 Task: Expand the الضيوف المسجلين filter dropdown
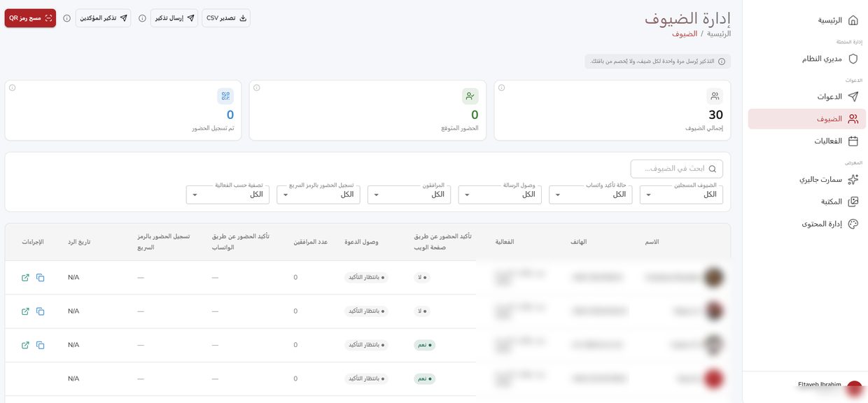(681, 195)
